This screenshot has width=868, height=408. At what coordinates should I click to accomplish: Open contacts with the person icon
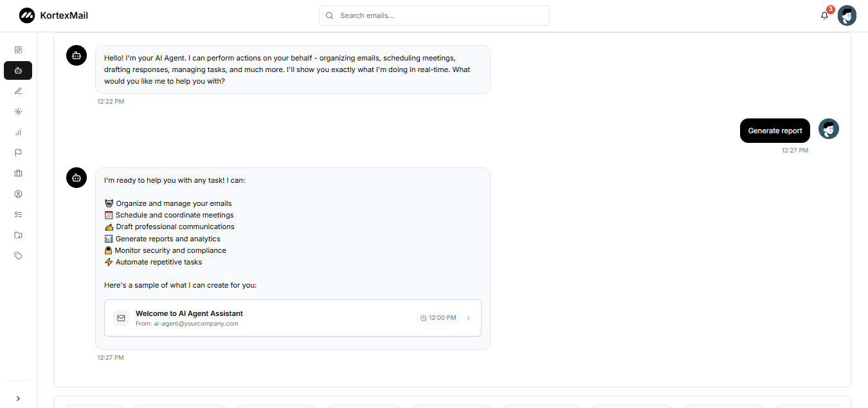(x=17, y=194)
